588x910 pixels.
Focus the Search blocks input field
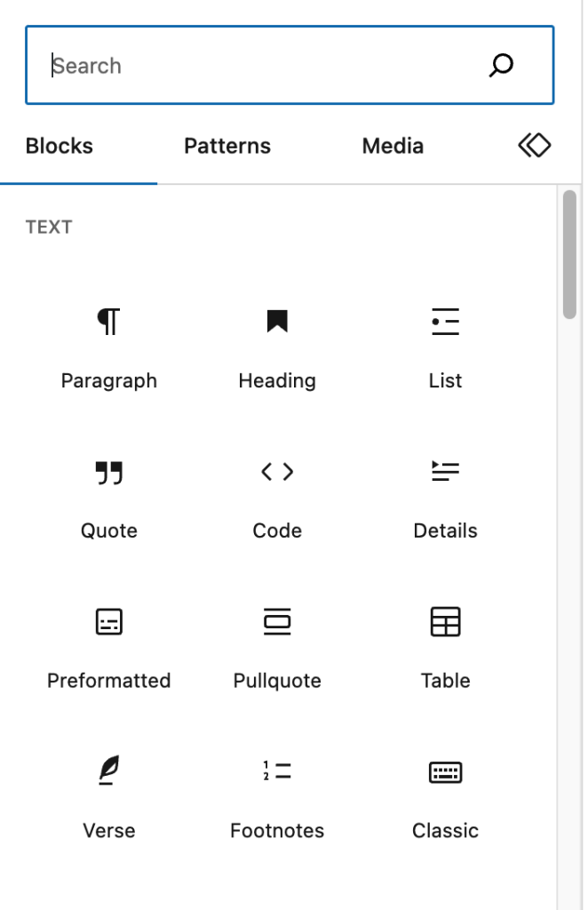tap(258, 66)
